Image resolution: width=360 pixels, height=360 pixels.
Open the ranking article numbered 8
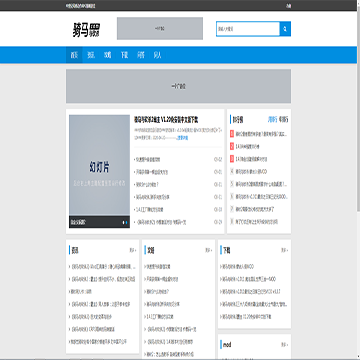[x=256, y=222]
